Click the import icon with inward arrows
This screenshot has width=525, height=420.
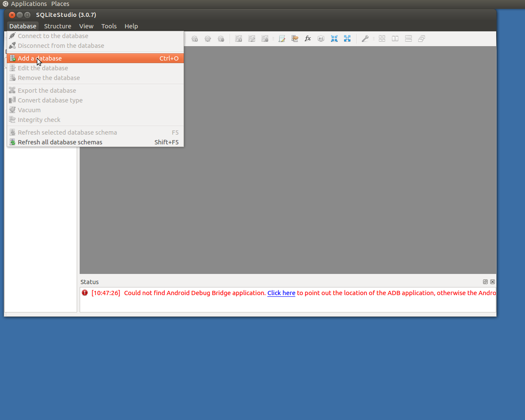(334, 39)
